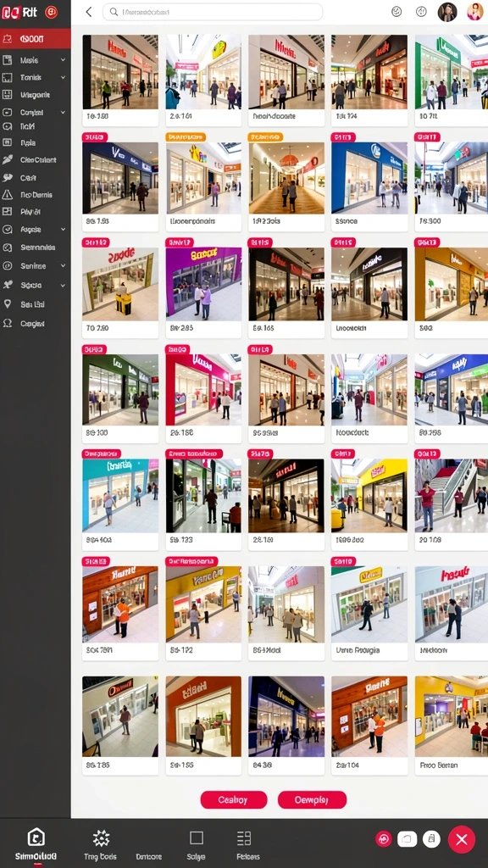Click the location pin sidebar icon
The height and width of the screenshot is (868, 488).
[7, 304]
